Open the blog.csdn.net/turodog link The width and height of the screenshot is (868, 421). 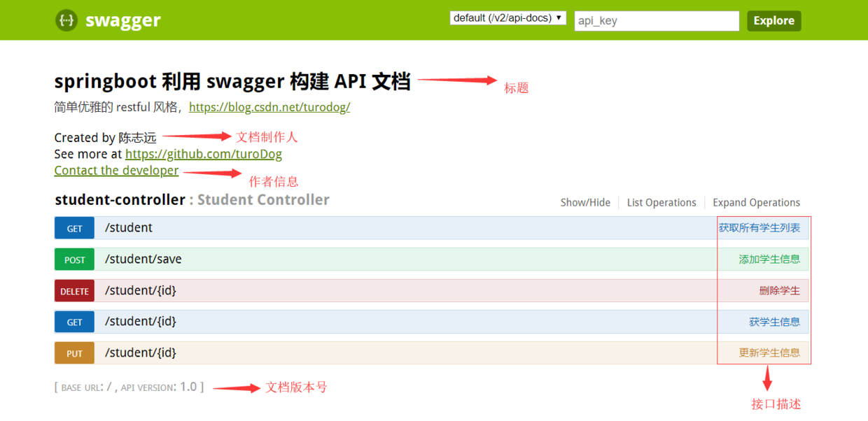(269, 108)
